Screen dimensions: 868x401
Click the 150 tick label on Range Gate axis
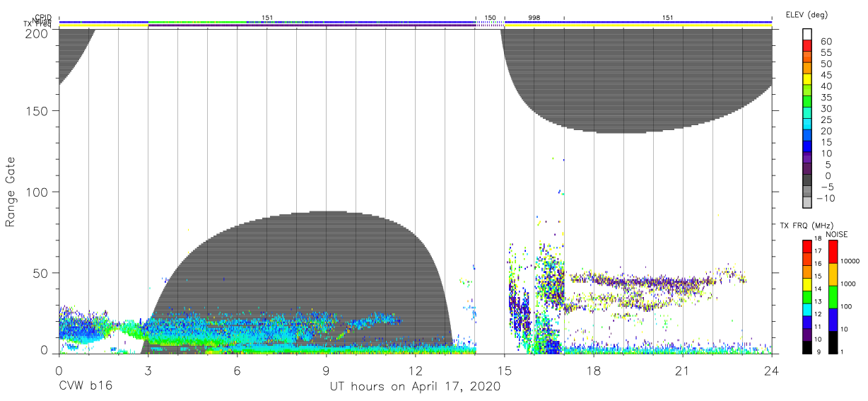(37, 111)
